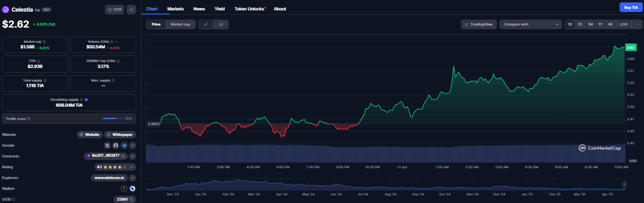The width and height of the screenshot is (644, 203).
Task: Toggle the LOG scale on chart
Action: [624, 24]
